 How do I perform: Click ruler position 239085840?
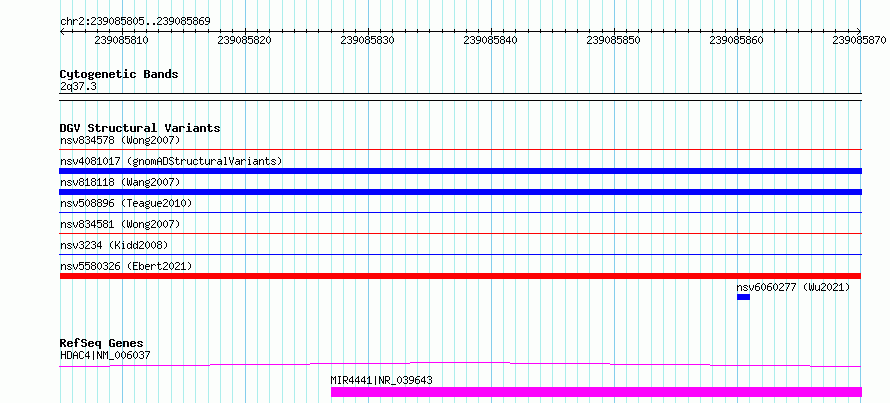[x=491, y=40]
